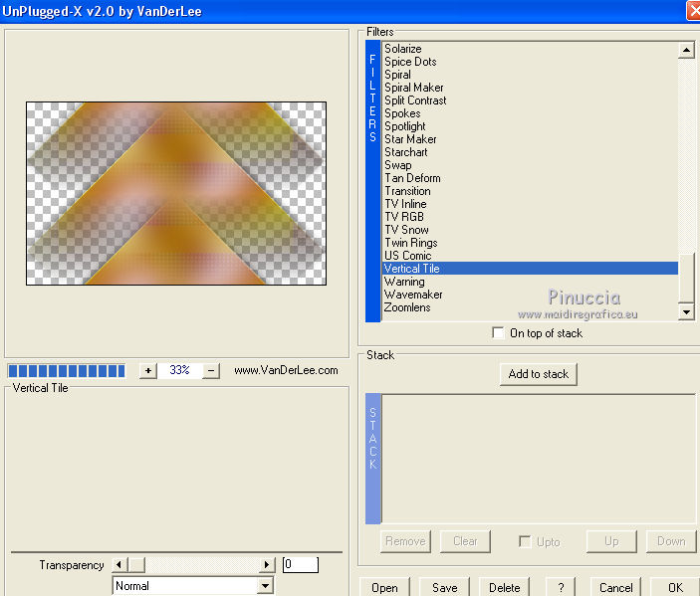Viewport: 700px width, 596px height.
Task: Click the Filters list scroll down arrow
Action: click(x=687, y=311)
